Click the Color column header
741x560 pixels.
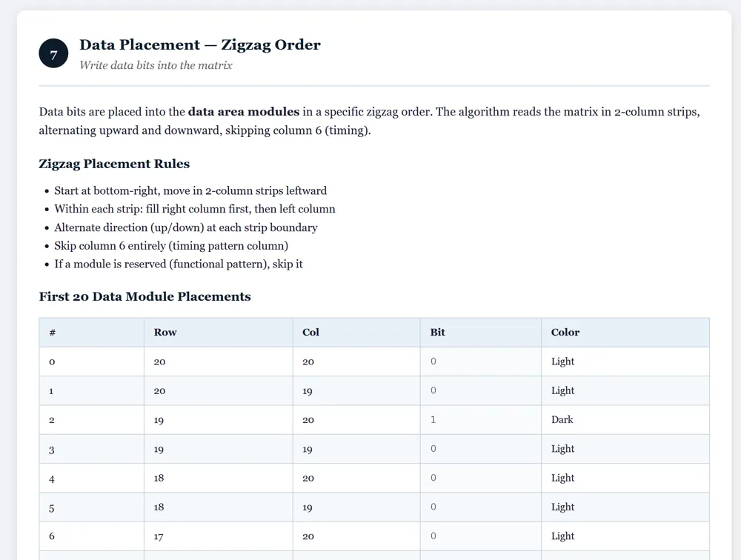(625, 332)
